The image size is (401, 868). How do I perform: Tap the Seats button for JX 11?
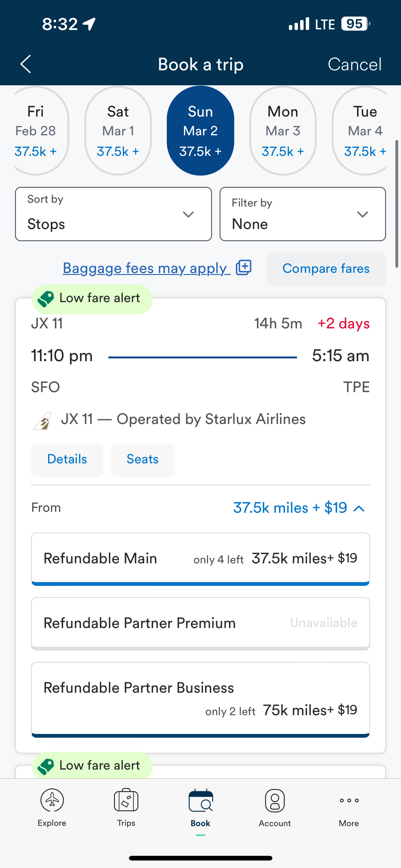(x=142, y=460)
